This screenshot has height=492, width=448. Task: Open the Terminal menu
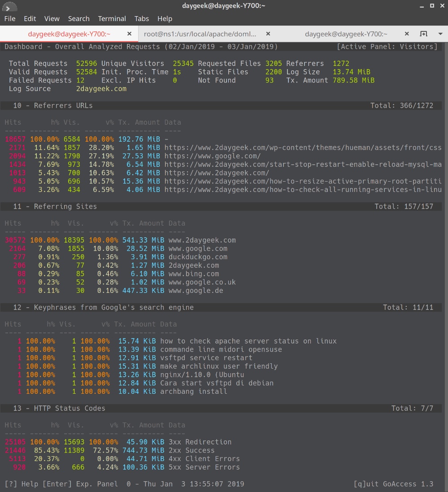112,19
